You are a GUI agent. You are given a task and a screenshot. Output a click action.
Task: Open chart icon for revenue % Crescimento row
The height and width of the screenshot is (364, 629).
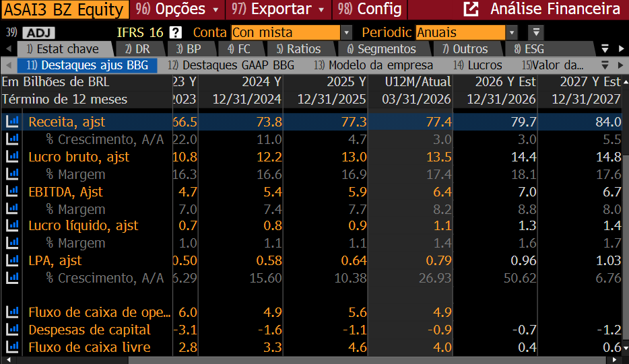click(12, 139)
